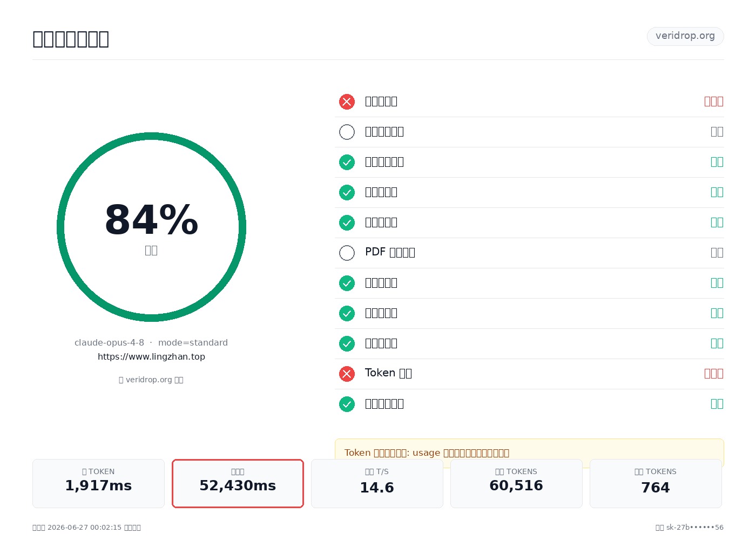Click the red X icon beside Token row
This screenshot has height=540, width=756.
tap(347, 374)
